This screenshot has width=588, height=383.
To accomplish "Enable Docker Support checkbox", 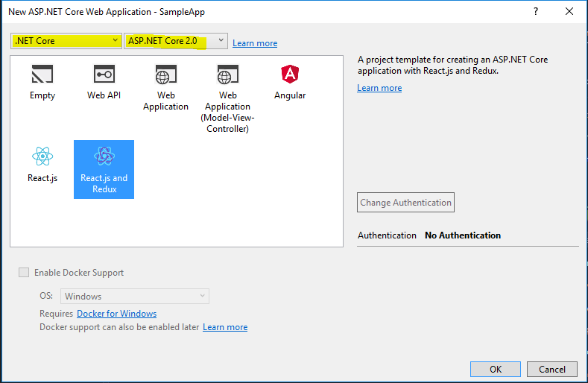I will pos(24,272).
